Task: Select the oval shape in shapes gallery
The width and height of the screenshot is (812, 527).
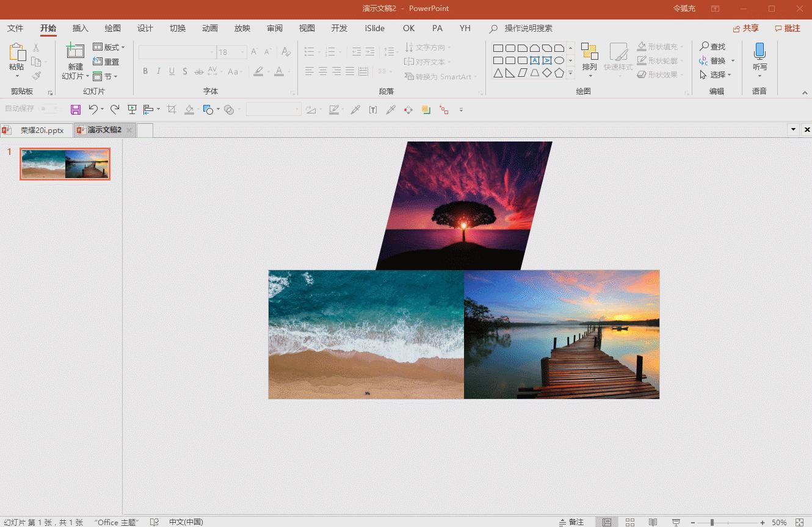Action: click(x=559, y=60)
